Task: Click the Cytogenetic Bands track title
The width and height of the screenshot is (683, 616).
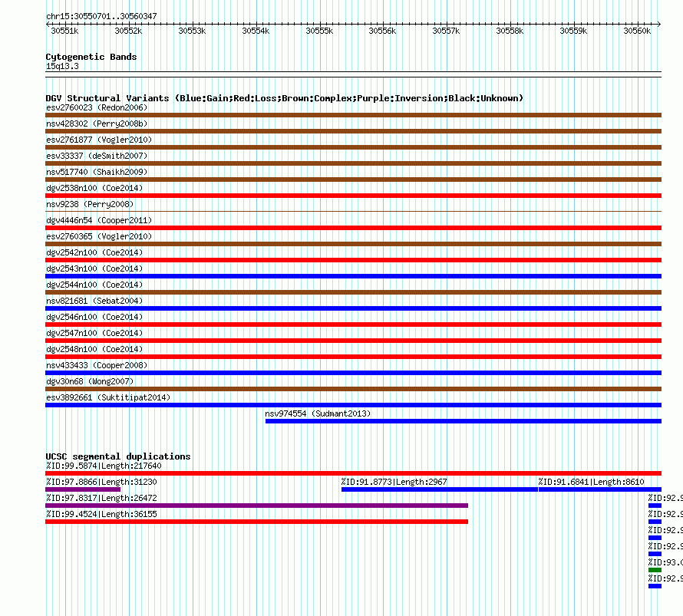Action: point(91,57)
